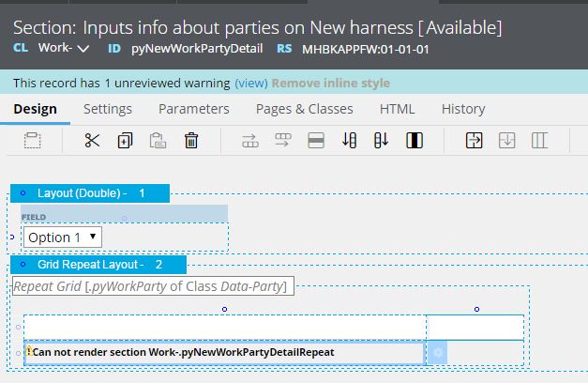This screenshot has width=588, height=383.
Task: Select the Layout (Double) - 1 header
Action: click(x=90, y=193)
